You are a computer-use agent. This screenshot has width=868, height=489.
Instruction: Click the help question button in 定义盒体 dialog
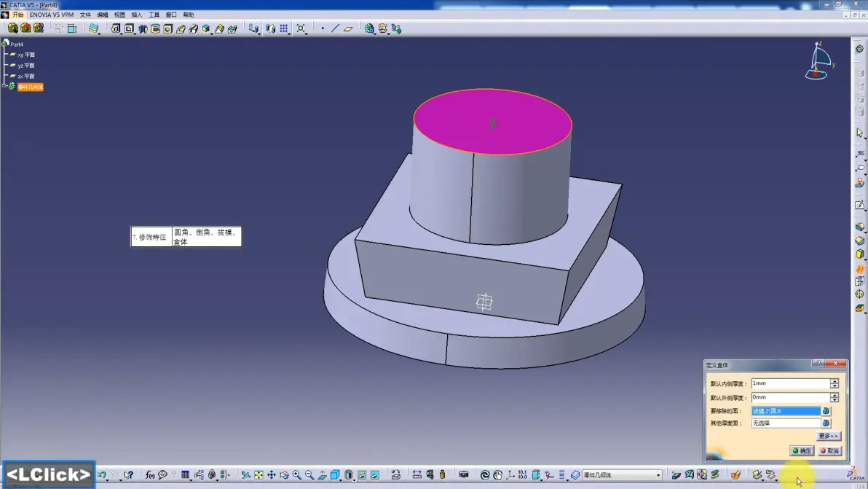pos(818,364)
